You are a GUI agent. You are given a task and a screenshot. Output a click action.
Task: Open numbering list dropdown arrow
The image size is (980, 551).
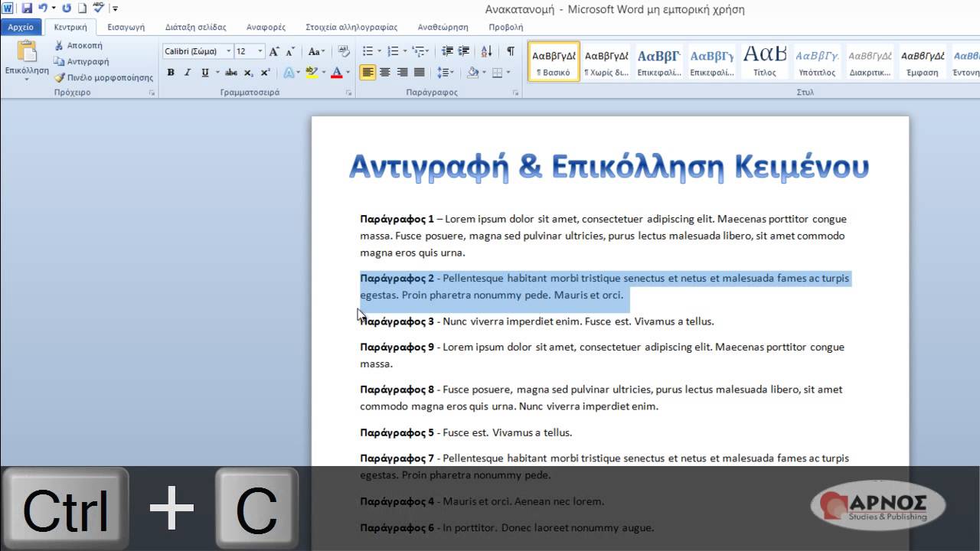point(404,51)
